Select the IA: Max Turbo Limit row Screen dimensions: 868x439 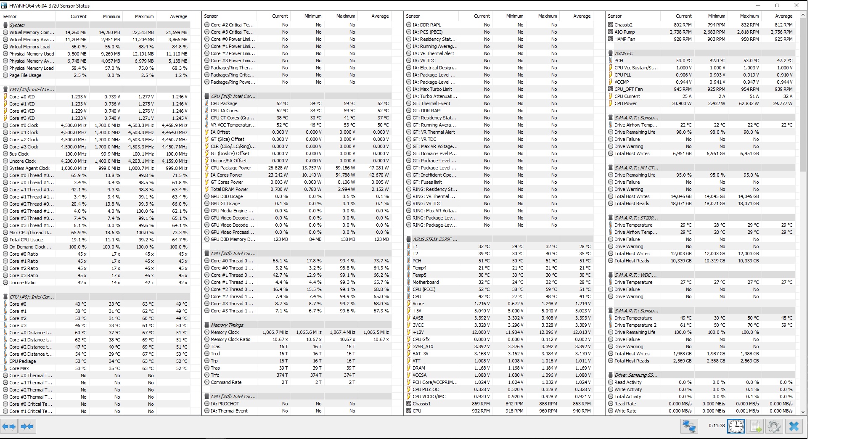coord(500,89)
